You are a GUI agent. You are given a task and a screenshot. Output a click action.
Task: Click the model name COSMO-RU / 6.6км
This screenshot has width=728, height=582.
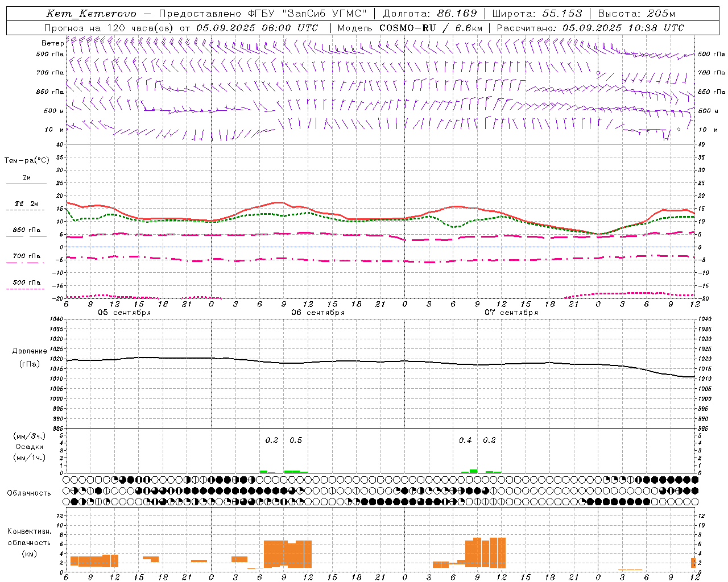point(431,28)
